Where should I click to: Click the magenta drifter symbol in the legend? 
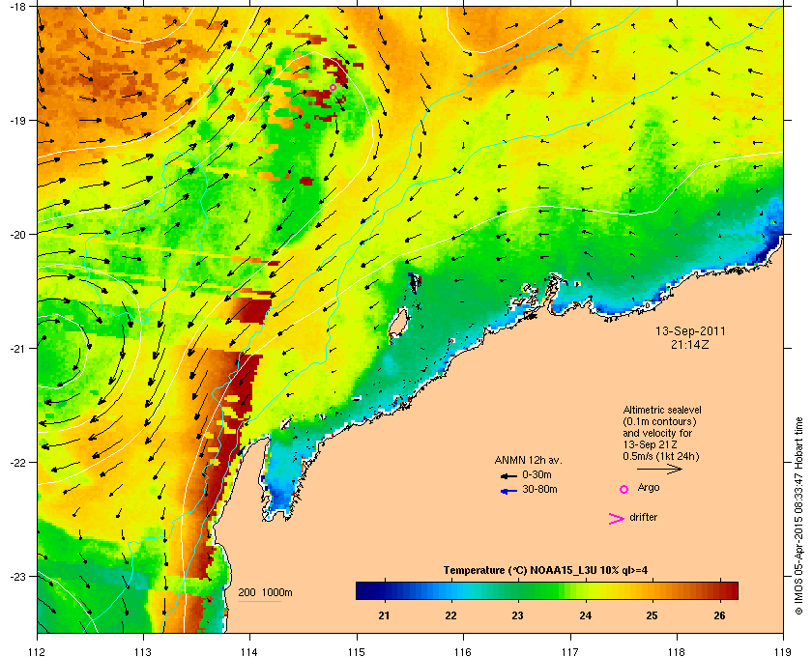617,519
